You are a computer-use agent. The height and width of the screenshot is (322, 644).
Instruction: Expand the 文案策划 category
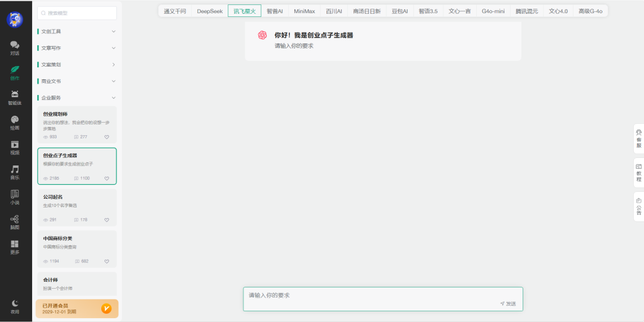(77, 65)
